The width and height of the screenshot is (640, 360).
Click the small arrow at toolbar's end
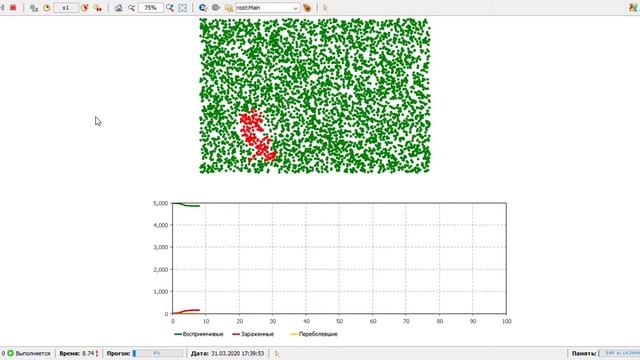325,8
